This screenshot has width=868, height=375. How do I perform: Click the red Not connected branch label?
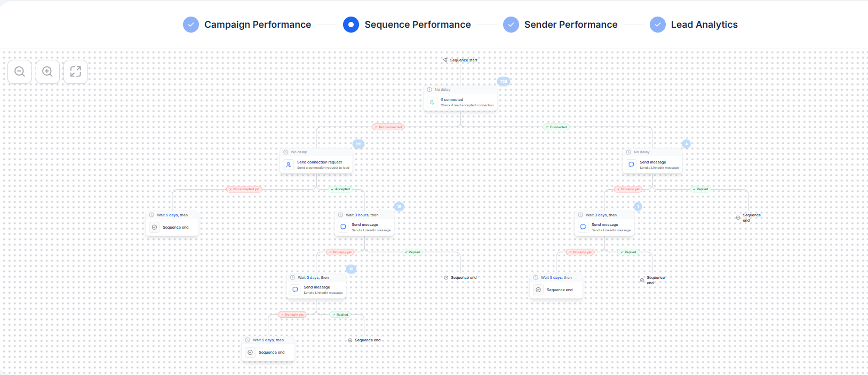(x=388, y=127)
